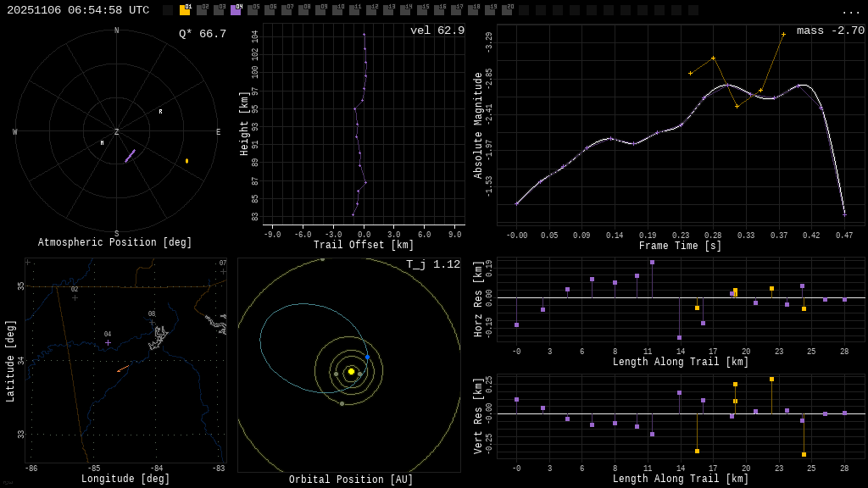Open the three-dot overflow menu
Screen dimensions: 868x488
[850, 12]
